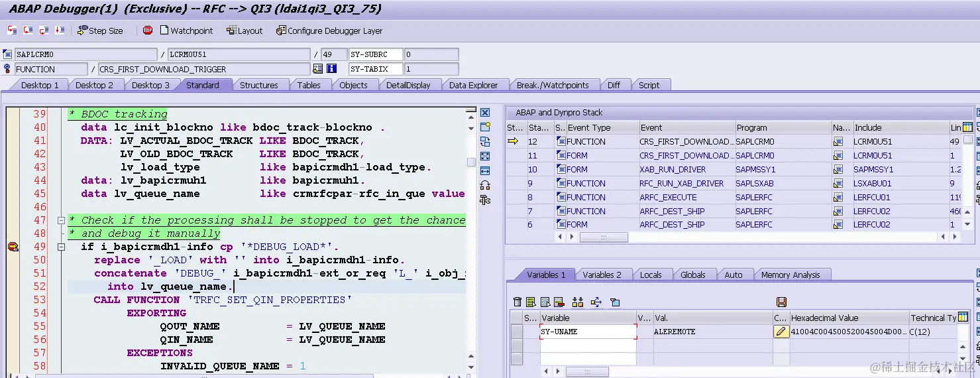Click the SY-SUBRC field
Viewport: 980px width, 378px height.
(x=376, y=54)
